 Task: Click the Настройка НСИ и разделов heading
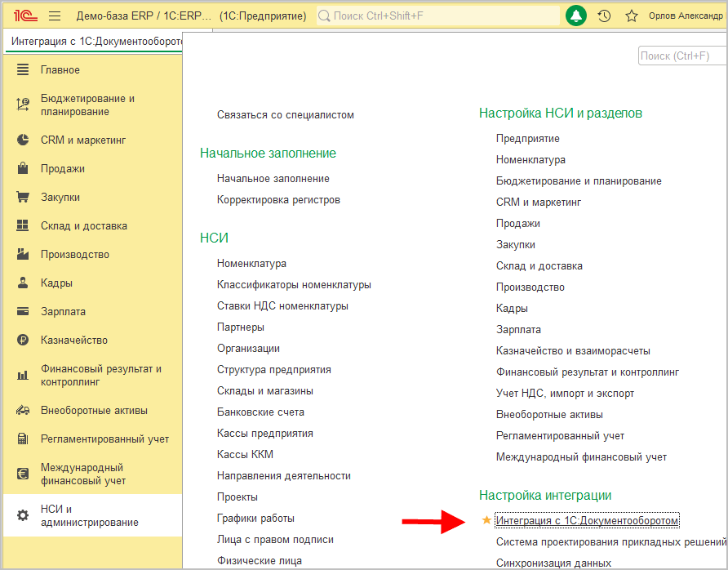pos(561,113)
